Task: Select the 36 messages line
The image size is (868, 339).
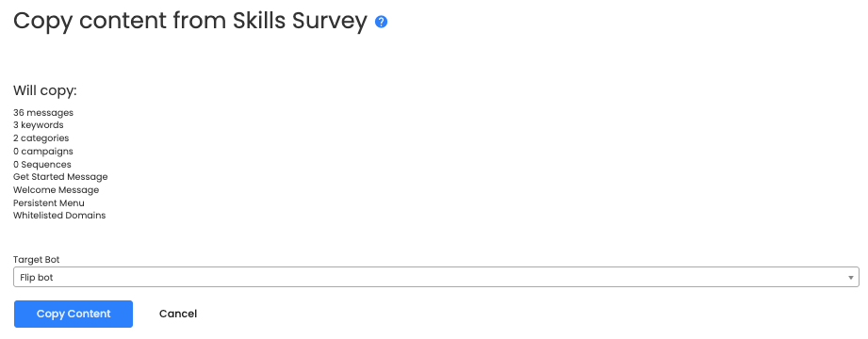Action: pyautogui.click(x=43, y=113)
